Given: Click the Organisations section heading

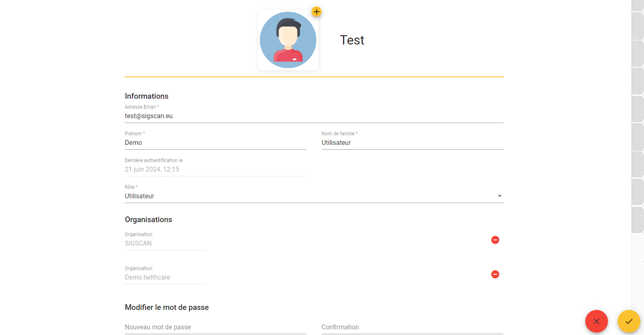Looking at the screenshot, I should point(148,219).
